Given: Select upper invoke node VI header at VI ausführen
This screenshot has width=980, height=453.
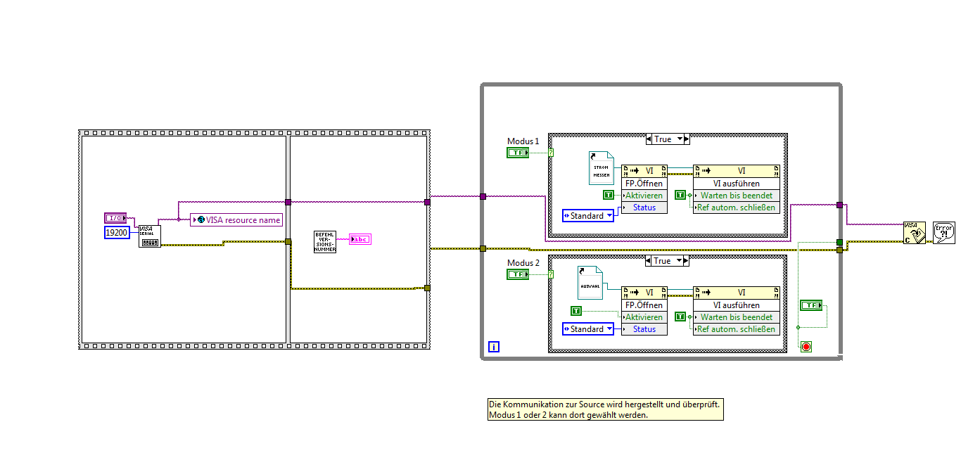Looking at the screenshot, I should tap(737, 171).
